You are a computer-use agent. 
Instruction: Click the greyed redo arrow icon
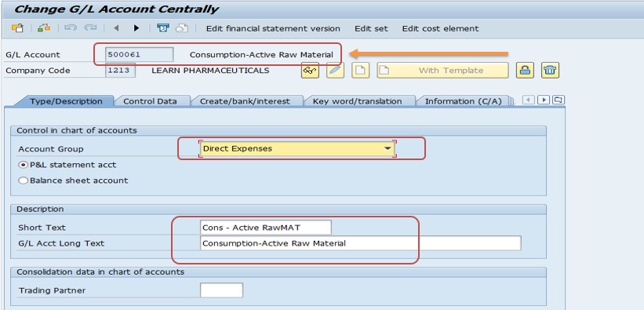(90, 28)
